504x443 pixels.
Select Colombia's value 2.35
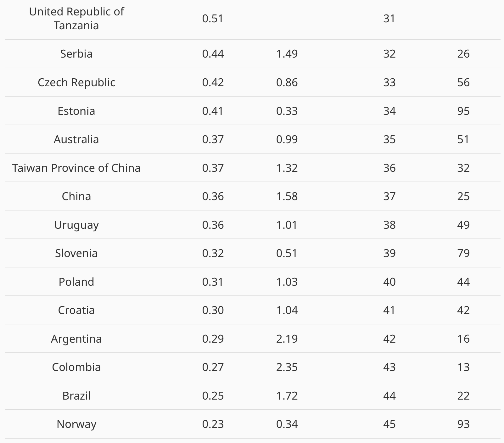[287, 367]
